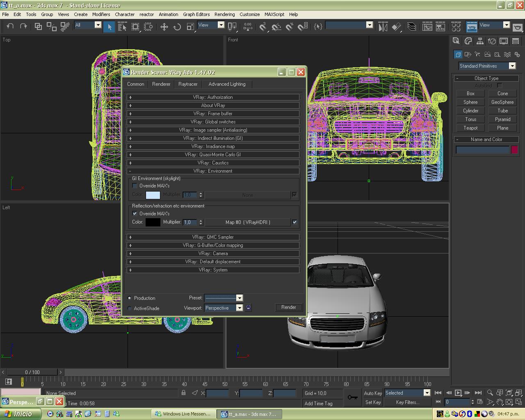Click the Map #0 (VRayHDRI) map slot
This screenshot has height=420, width=525.
click(x=247, y=222)
